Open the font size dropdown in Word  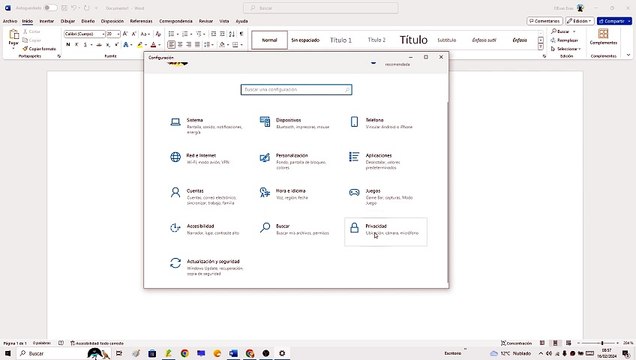click(118, 34)
